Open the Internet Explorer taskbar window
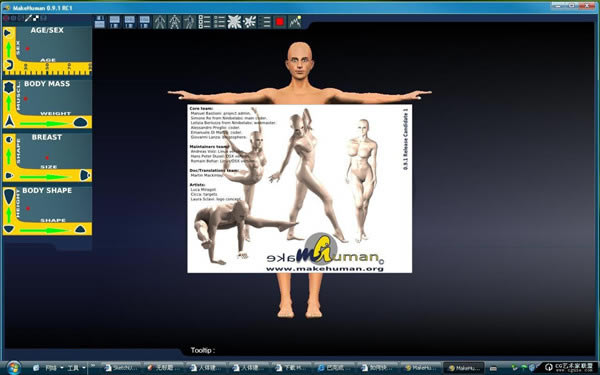Viewport: 600px width, 375px height. click(334, 368)
